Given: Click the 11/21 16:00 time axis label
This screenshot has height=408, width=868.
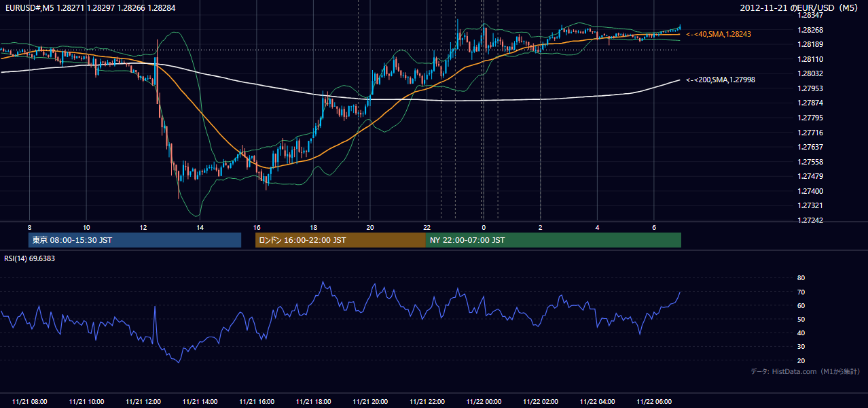Looking at the screenshot, I should pyautogui.click(x=257, y=402).
